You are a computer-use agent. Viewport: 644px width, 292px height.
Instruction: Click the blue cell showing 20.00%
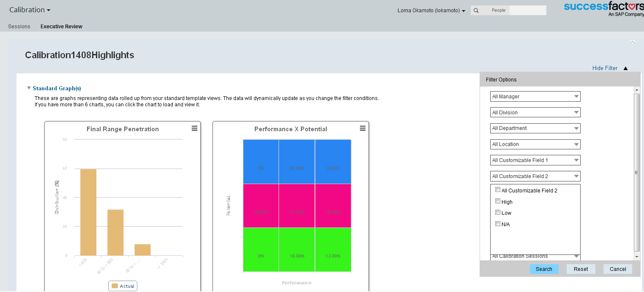297,162
